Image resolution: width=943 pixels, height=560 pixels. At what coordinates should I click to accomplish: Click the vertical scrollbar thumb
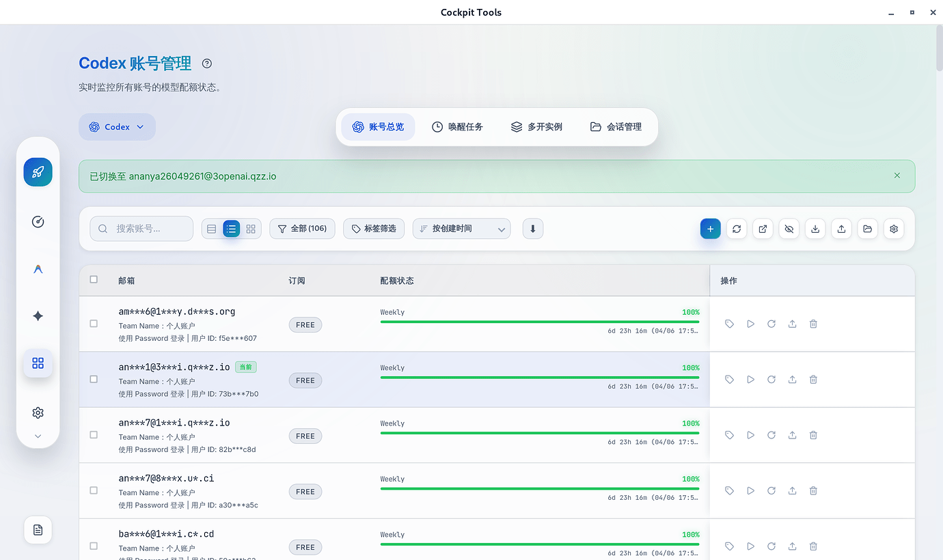pos(940,48)
